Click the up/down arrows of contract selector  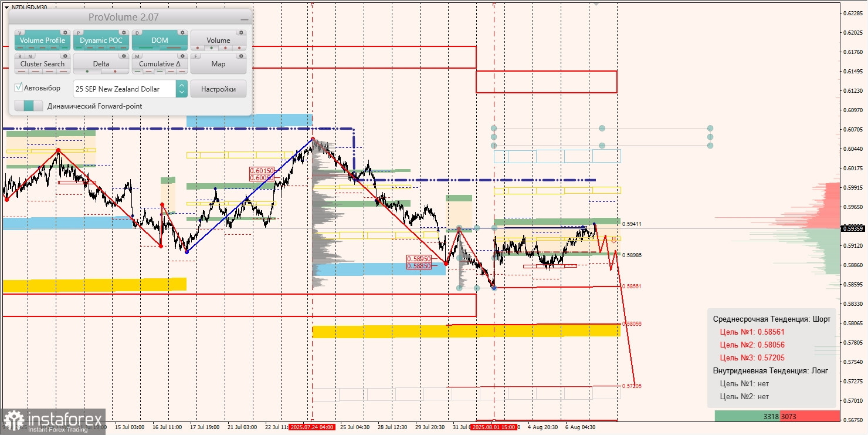click(x=182, y=89)
